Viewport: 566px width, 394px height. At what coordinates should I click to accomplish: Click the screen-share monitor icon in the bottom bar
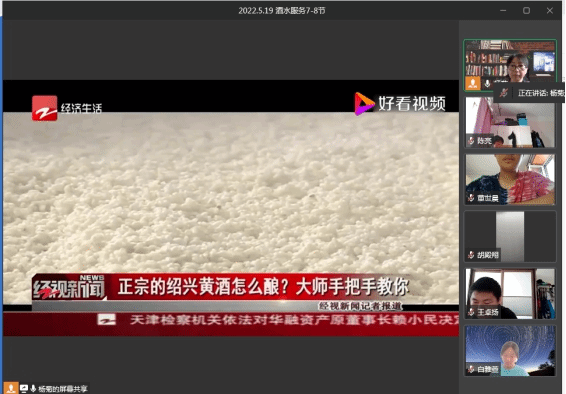pyautogui.click(x=24, y=389)
